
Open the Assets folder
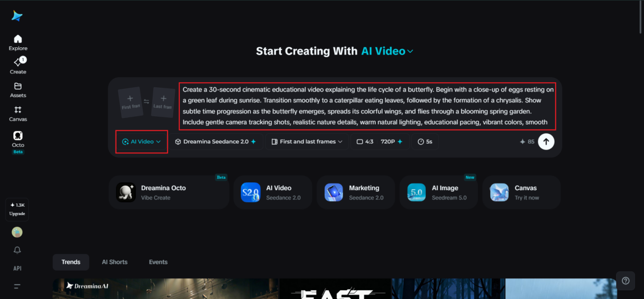(x=18, y=90)
